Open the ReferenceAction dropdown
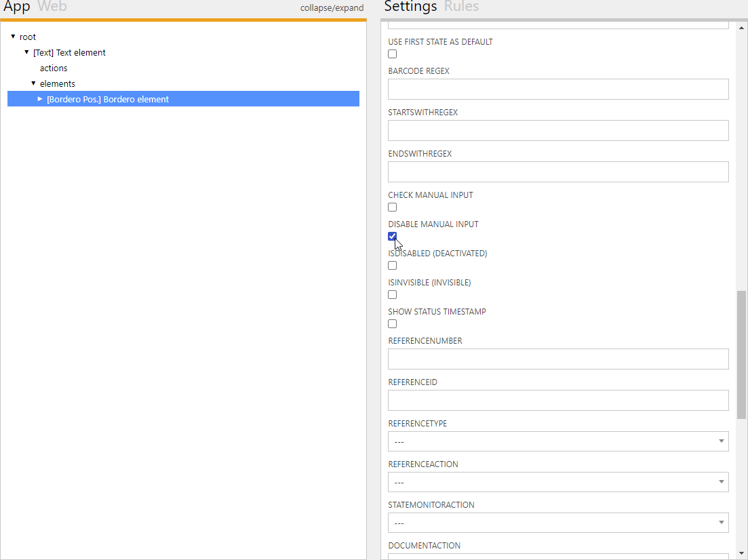This screenshot has height=560, width=748. coord(558,482)
